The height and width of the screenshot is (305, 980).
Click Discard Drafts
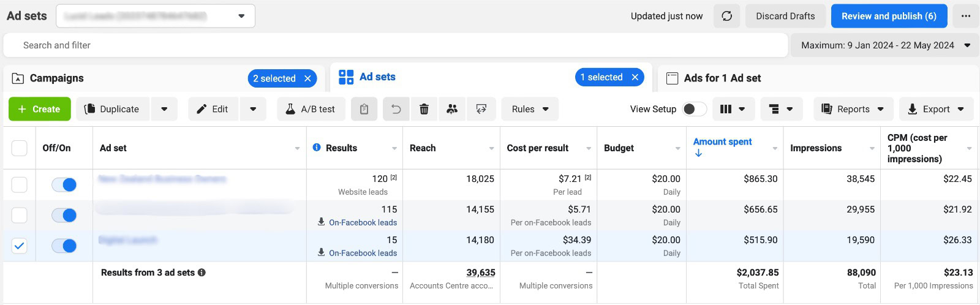[785, 16]
